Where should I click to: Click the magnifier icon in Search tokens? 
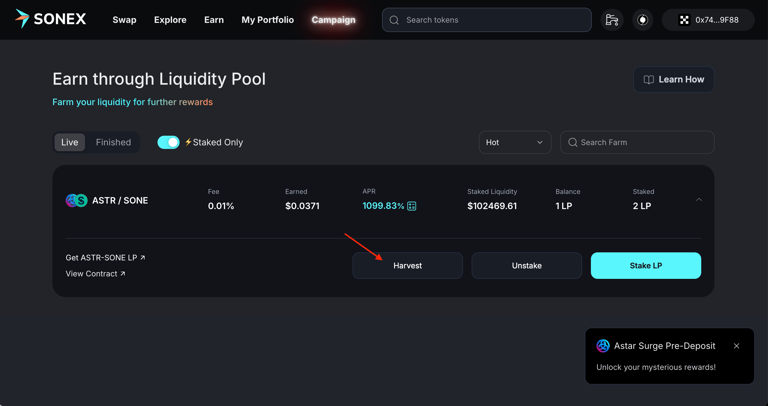click(x=394, y=20)
